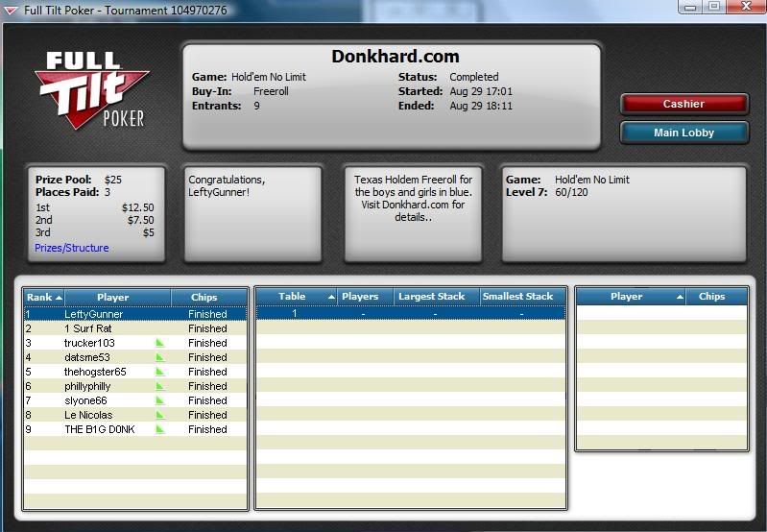The height and width of the screenshot is (532, 767).
Task: Select slyone66 in the standings
Action: 135,400
